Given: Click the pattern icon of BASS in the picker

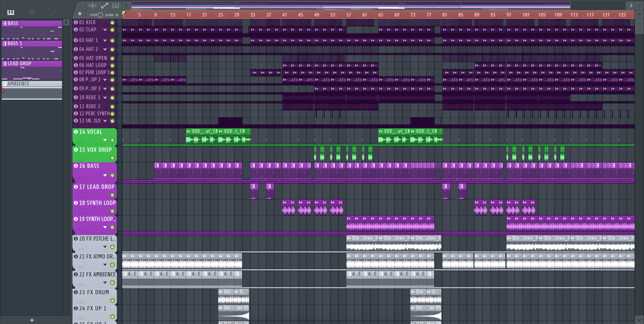Looking at the screenshot, I should 4,23.
